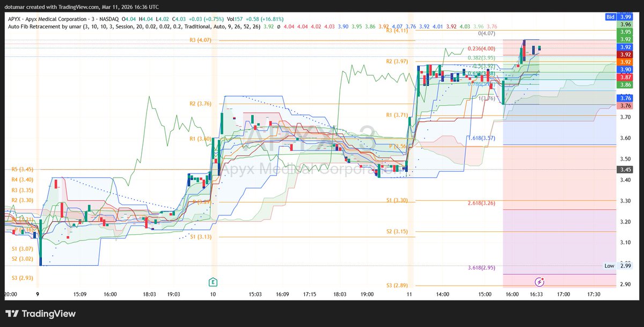The height and width of the screenshot is (327, 644).
Task: Click the R2 (3.76) pivot label
Action: 200,104
